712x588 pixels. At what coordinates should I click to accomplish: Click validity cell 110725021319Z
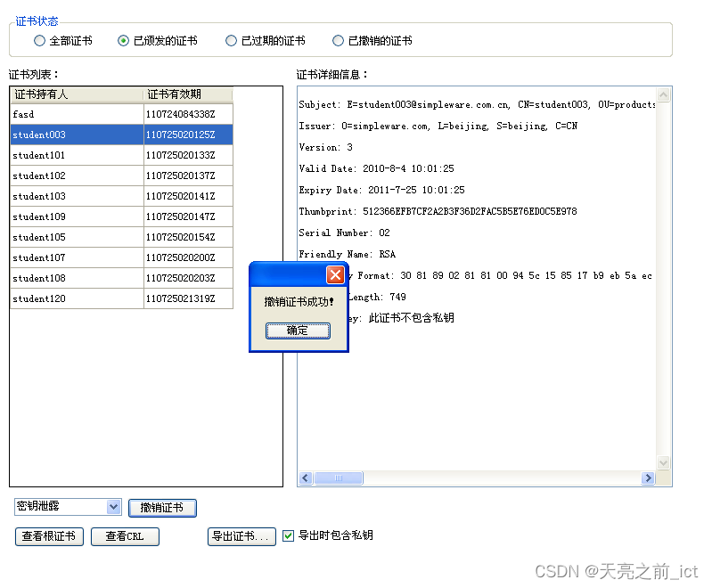pyautogui.click(x=188, y=298)
